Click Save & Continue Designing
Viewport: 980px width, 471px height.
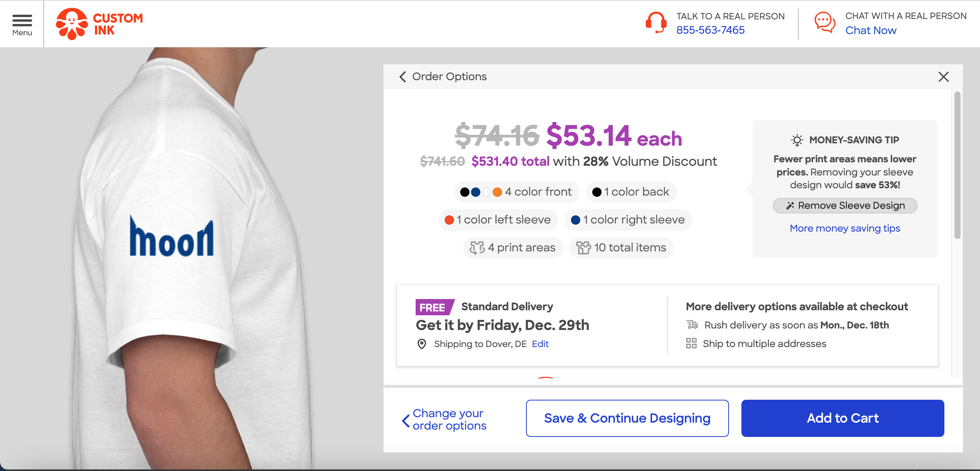[x=627, y=418]
